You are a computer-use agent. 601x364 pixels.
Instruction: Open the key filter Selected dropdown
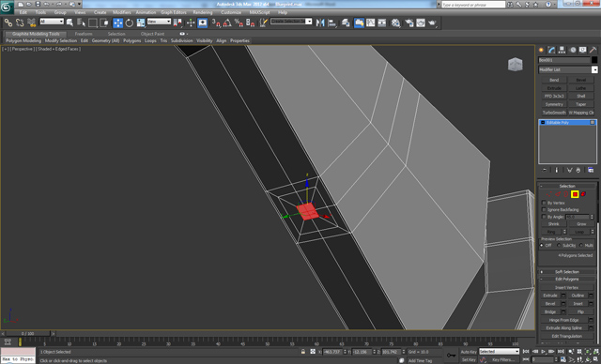(499, 352)
